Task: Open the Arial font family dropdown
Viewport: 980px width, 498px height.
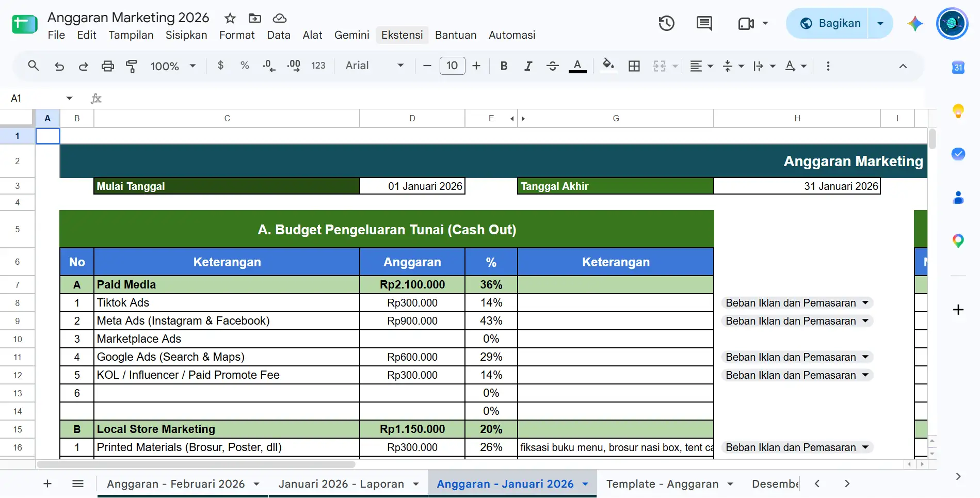Action: (x=375, y=66)
